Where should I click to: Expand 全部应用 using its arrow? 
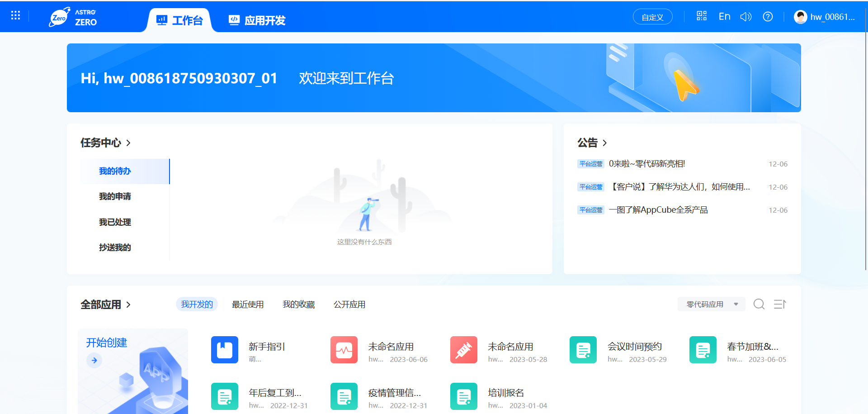pos(129,305)
